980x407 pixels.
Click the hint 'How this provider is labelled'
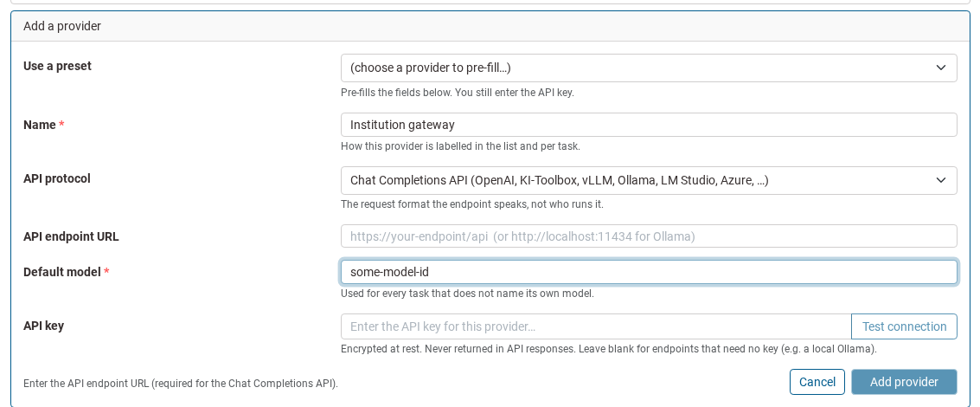click(461, 147)
